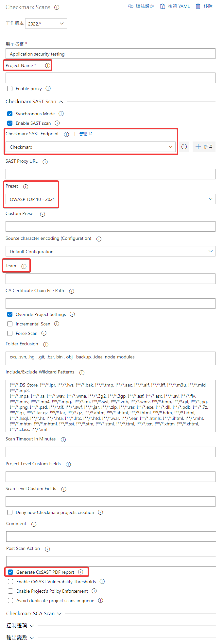Toggle Incremental Scan checkbox
This screenshot has height=644, width=224.
10,324
